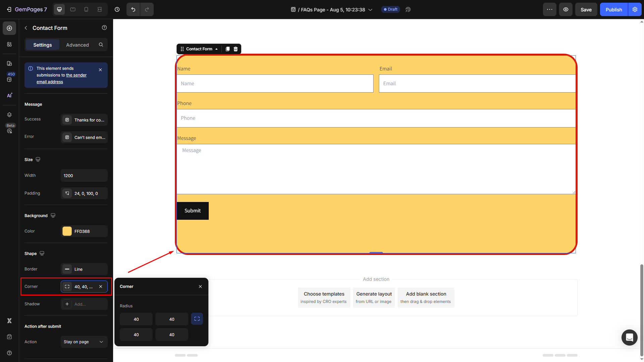
Task: Switch to the Advanced tab
Action: [78, 45]
